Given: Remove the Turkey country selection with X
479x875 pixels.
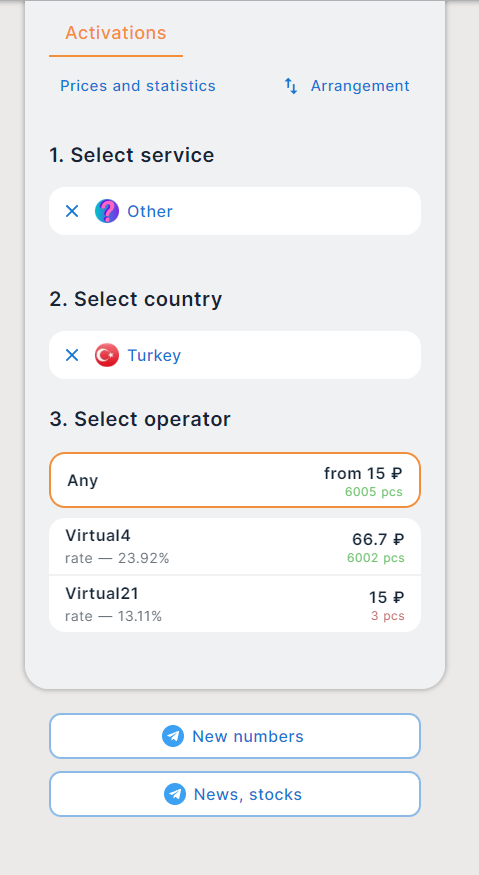Looking at the screenshot, I should [72, 355].
